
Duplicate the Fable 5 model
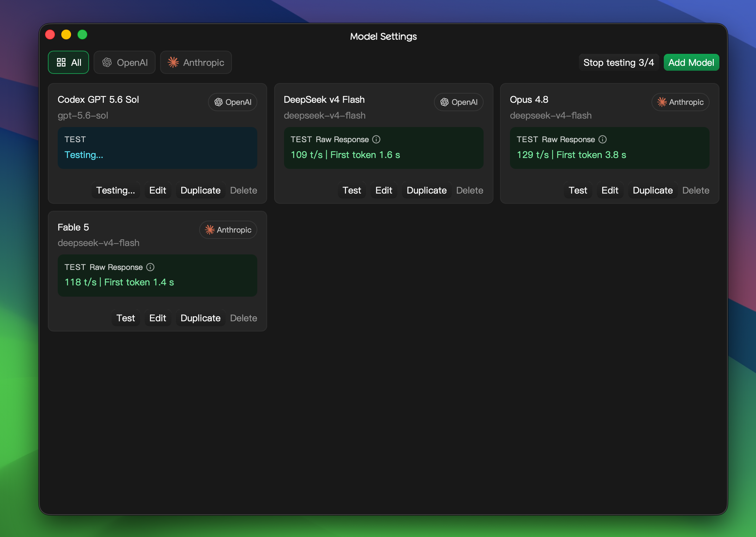click(201, 318)
